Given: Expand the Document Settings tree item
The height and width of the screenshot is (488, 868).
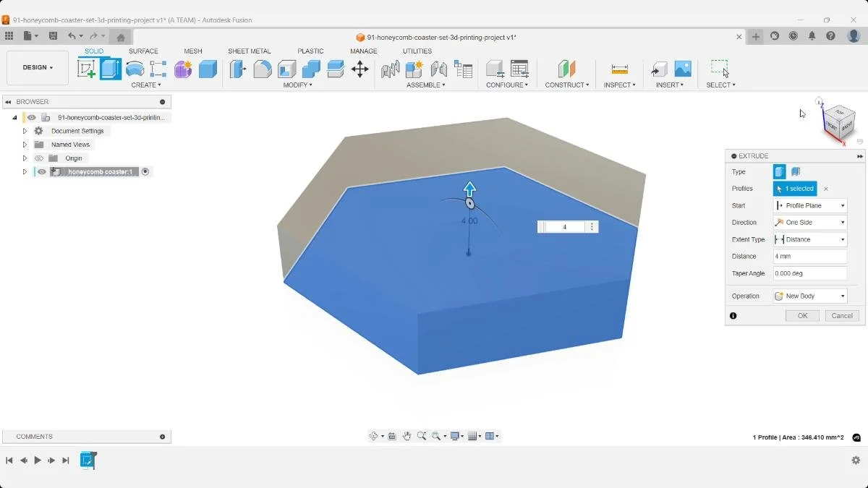Looking at the screenshot, I should click(x=24, y=130).
